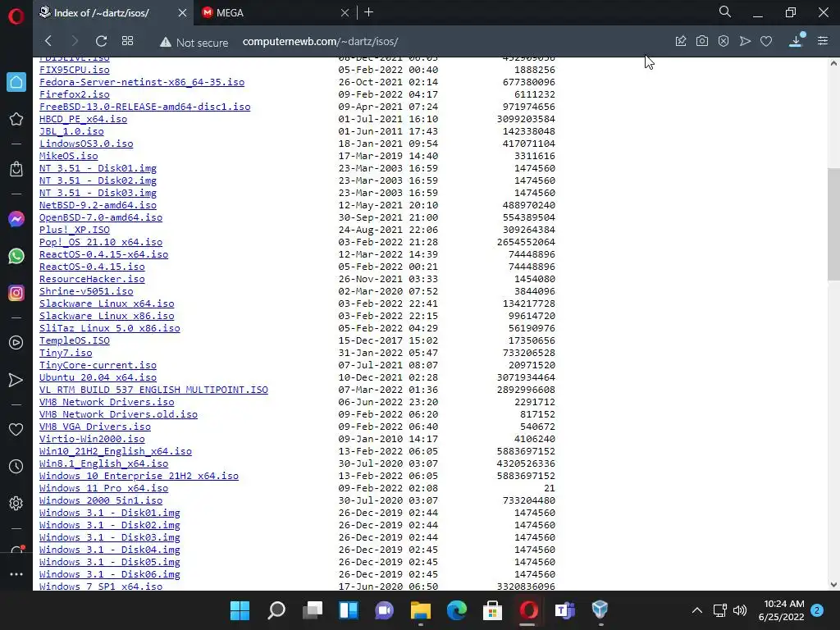This screenshot has width=840, height=630.
Task: Open the Windows Start menu
Action: (240, 610)
